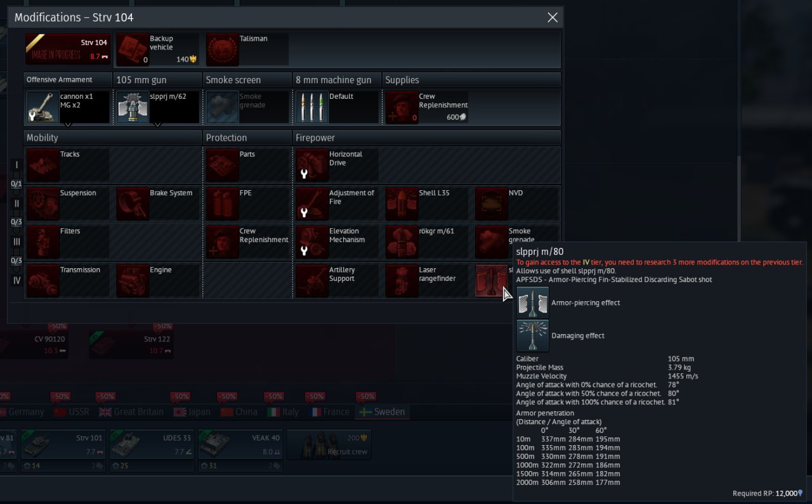Select Crew Replenishment supply for 600
The width and height of the screenshot is (812, 504).
point(427,107)
